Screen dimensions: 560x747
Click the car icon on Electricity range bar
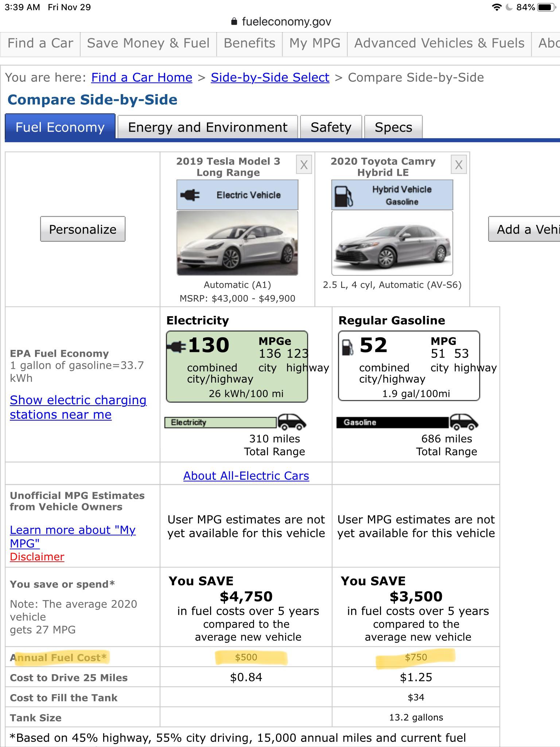[292, 422]
